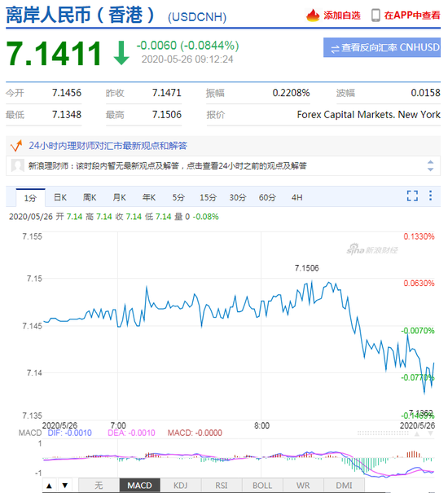The width and height of the screenshot is (448, 493).
Task: Select the 无 indicator option
Action: tap(99, 486)
